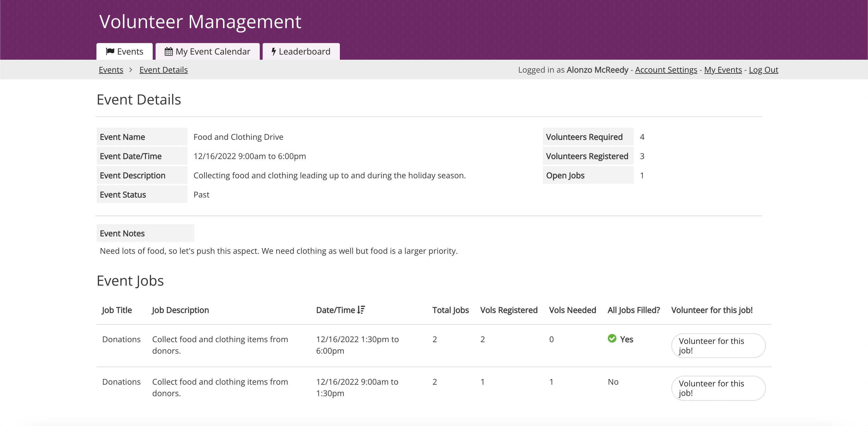Click the calendar icon beside My Event Calendar
The width and height of the screenshot is (868, 426).
pyautogui.click(x=168, y=51)
